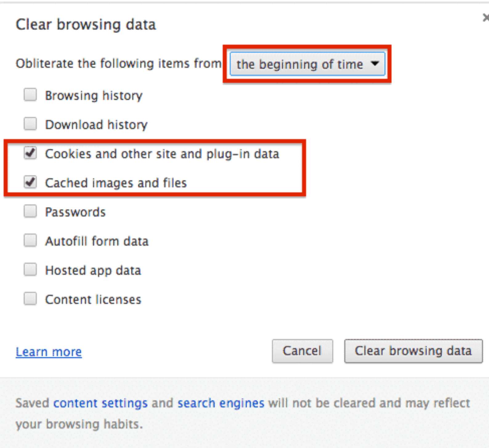Select the Autofill form data checkbox
Screen dimensions: 489x448
click(30, 240)
